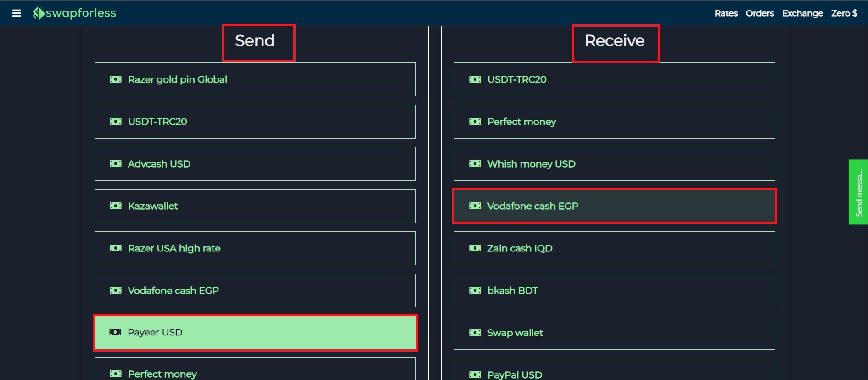Click money icon beside Razer USA high rate
Viewport: 868px width, 380px height.
point(116,248)
